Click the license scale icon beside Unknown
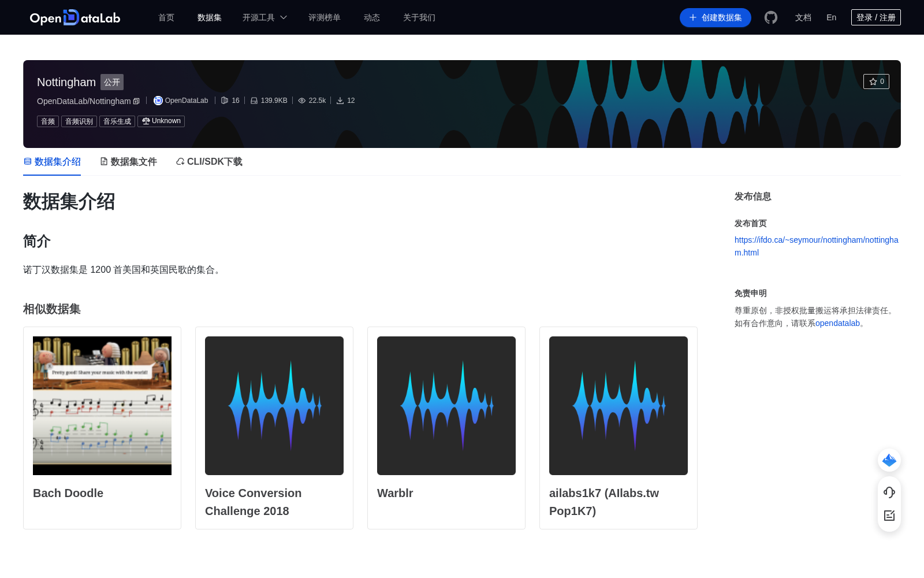The height and width of the screenshot is (578, 924). click(x=146, y=121)
